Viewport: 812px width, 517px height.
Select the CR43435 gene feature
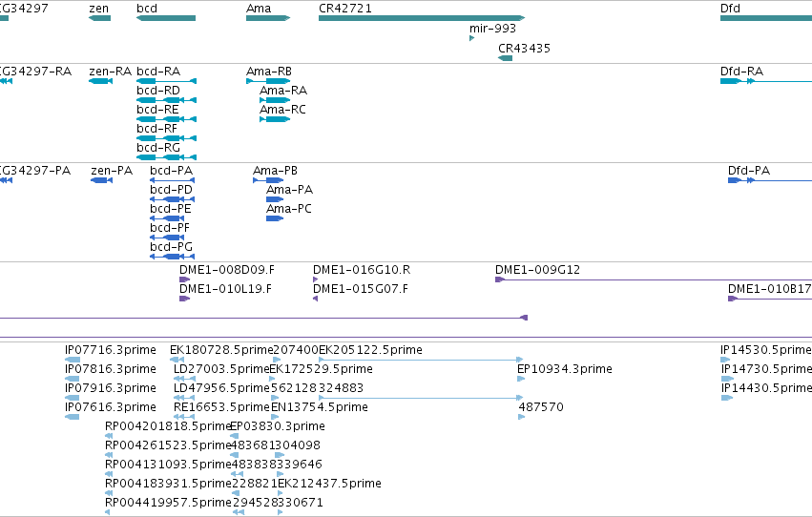[x=506, y=58]
